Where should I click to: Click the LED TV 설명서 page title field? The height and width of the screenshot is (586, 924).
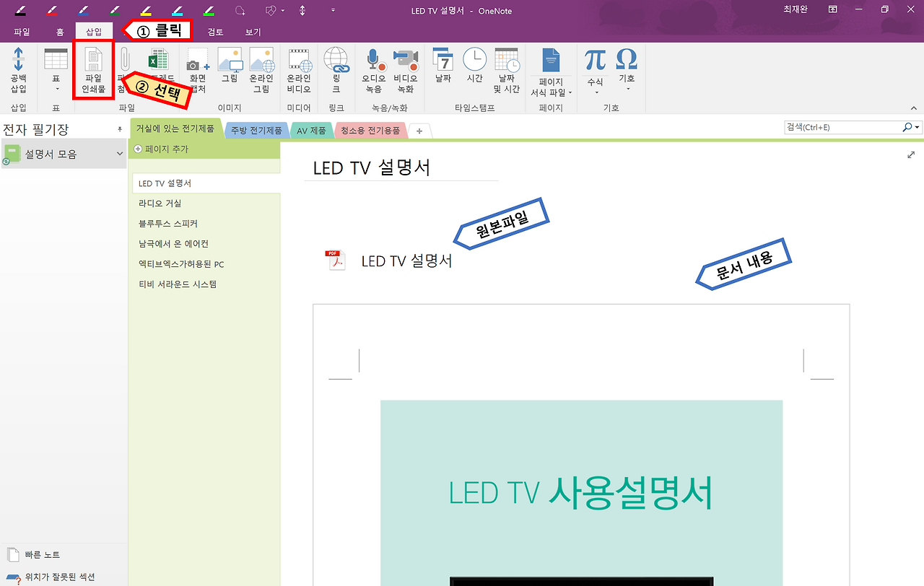pos(401,167)
